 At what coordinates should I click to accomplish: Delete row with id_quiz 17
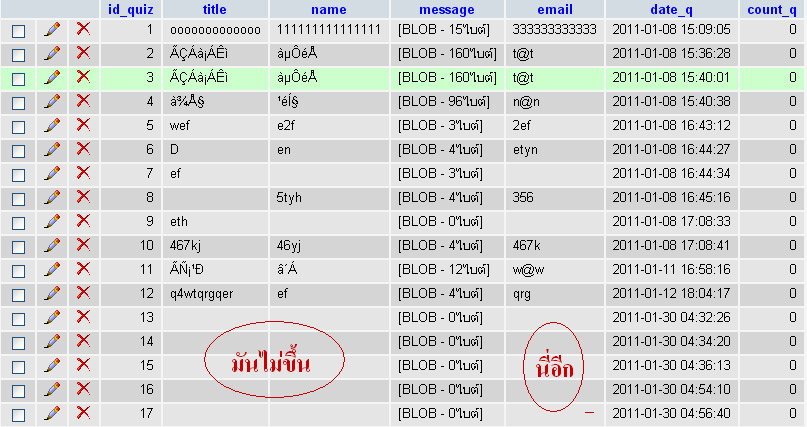(x=83, y=413)
